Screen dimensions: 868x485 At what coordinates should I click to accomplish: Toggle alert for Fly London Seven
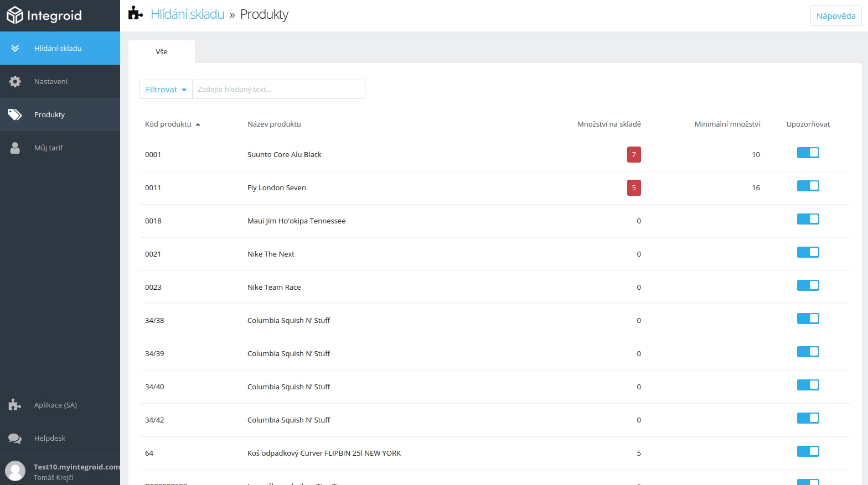tap(808, 186)
